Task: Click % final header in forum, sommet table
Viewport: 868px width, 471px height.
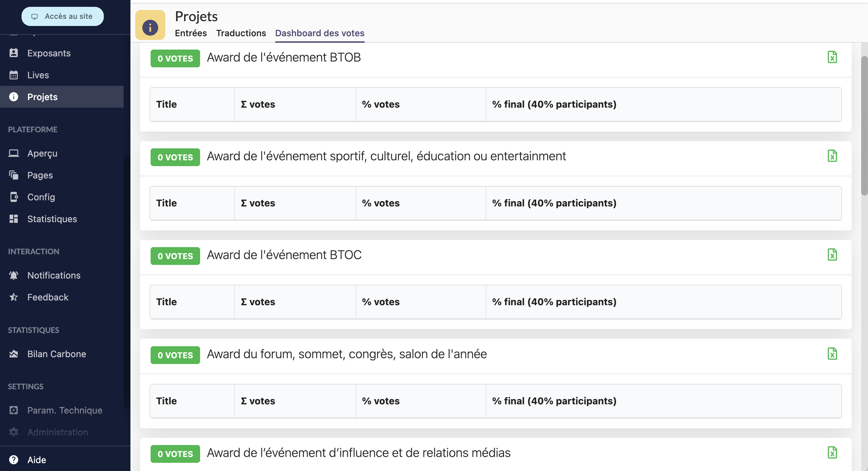Action: point(663,401)
